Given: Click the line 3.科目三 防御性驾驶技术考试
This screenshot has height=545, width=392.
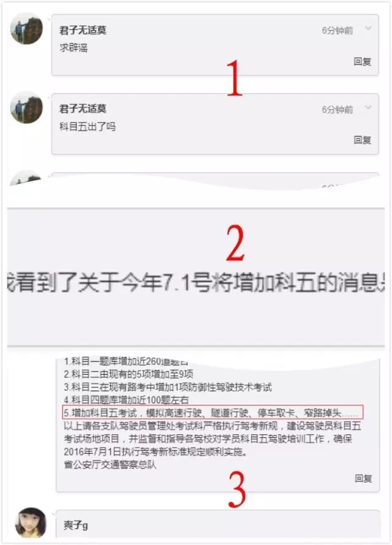Looking at the screenshot, I should coord(168,387).
